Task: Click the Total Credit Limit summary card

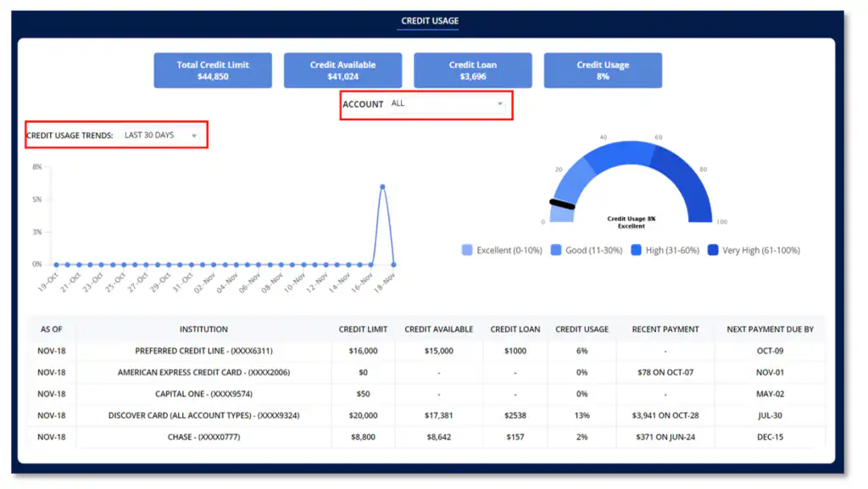Action: point(212,69)
